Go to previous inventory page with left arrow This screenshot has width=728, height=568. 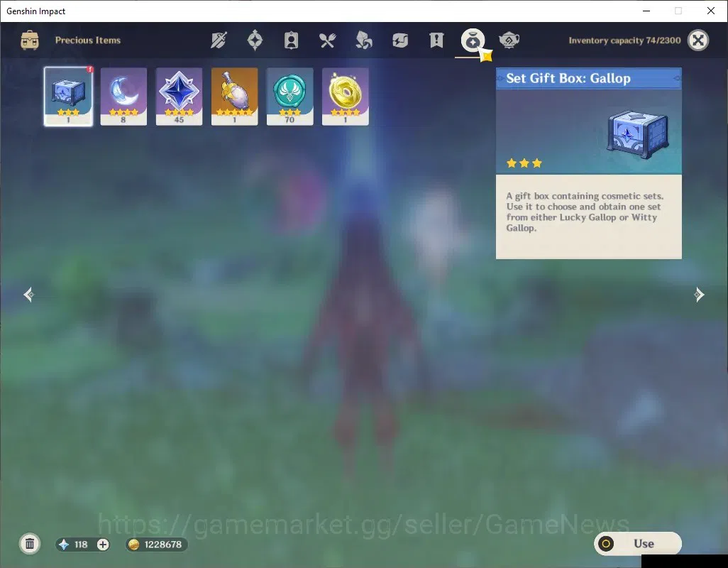pyautogui.click(x=29, y=295)
